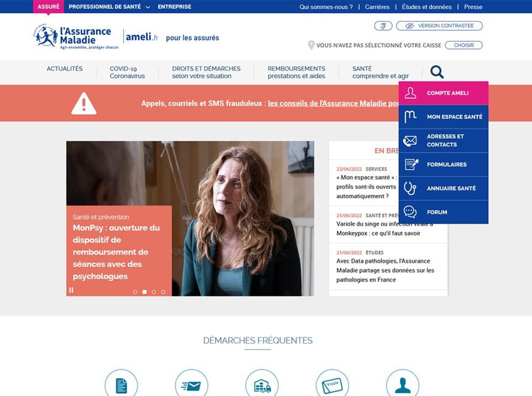Select the second carousel slide dot
The image size is (532, 396).
pyautogui.click(x=145, y=292)
